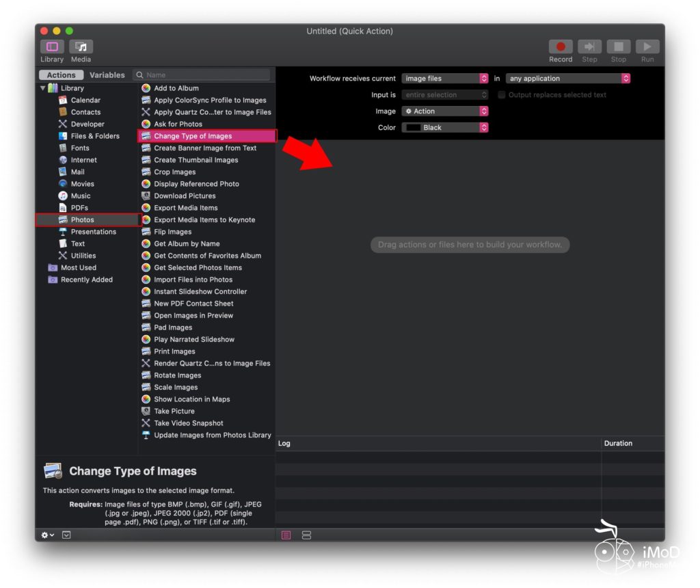Click the Record button in toolbar
The image size is (700, 588).
click(561, 47)
